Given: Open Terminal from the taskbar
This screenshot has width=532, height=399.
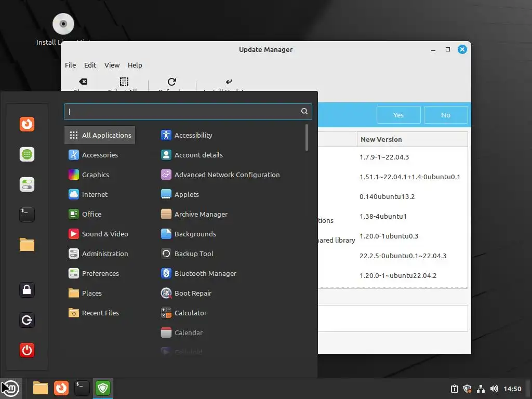Looking at the screenshot, I should coord(82,388).
